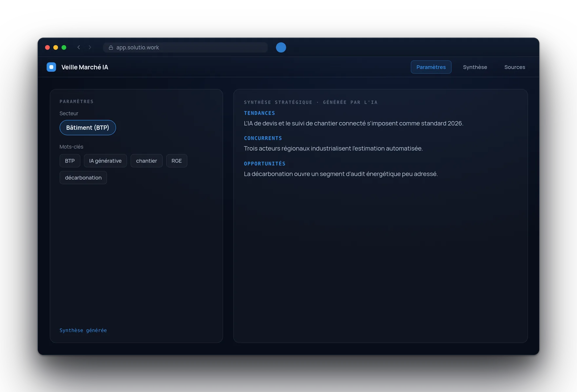Click the Synthèse générée status link
The width and height of the screenshot is (577, 392).
click(83, 330)
